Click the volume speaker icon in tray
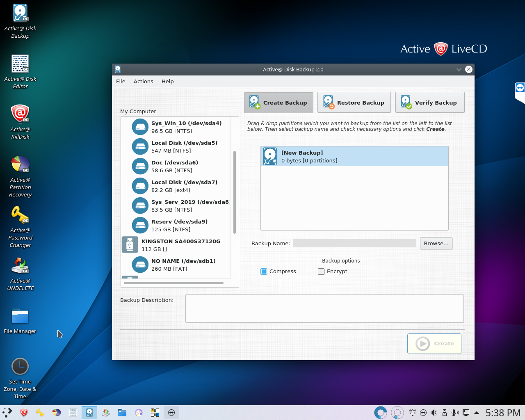This screenshot has width=525, height=420. coord(434,413)
